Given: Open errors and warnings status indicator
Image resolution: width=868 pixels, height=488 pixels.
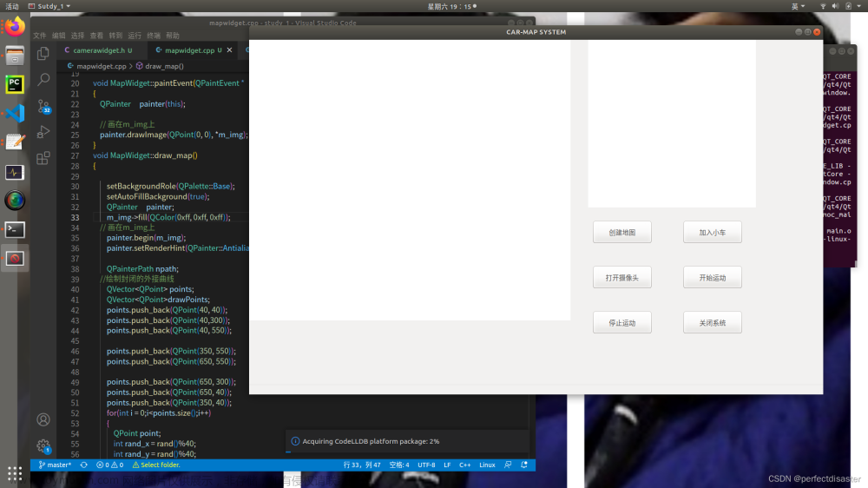Looking at the screenshot, I should pyautogui.click(x=109, y=465).
